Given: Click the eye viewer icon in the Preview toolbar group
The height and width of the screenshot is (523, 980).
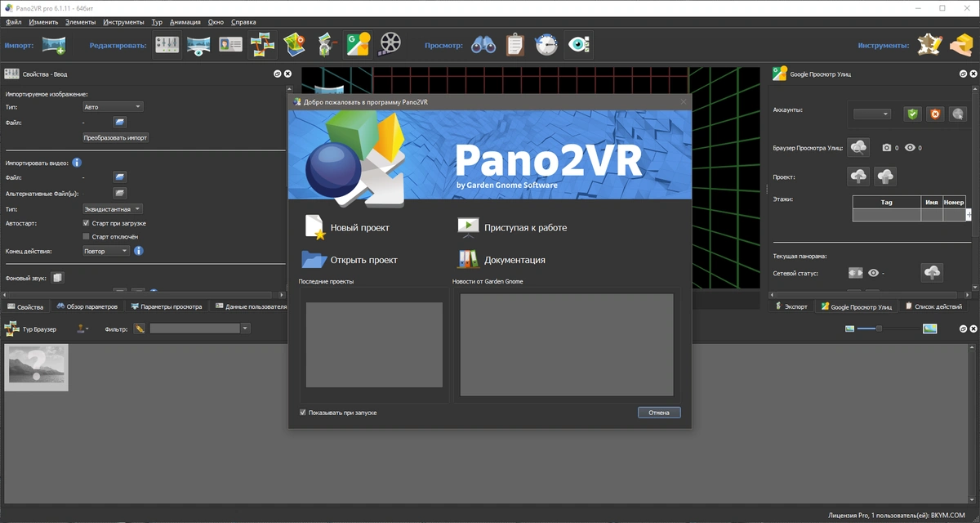Looking at the screenshot, I should [578, 45].
